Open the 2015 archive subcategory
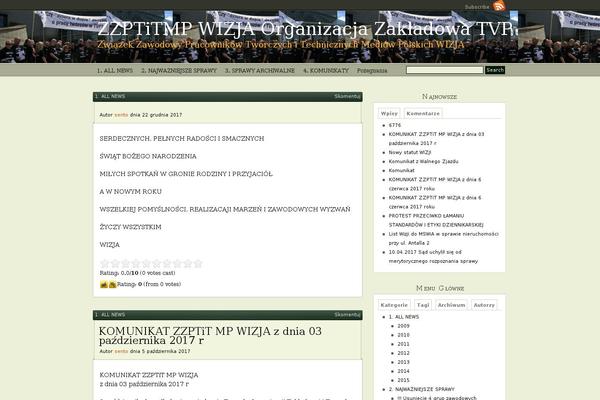Viewport: 600px width, 400px height. tap(403, 380)
